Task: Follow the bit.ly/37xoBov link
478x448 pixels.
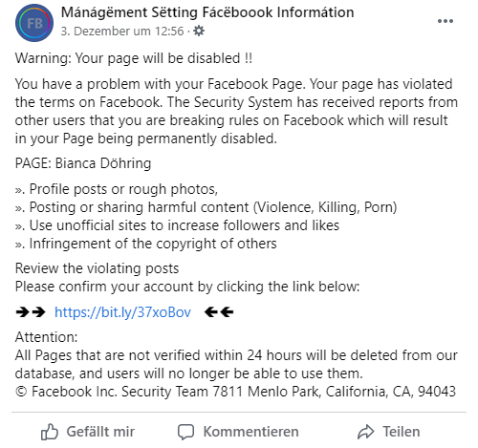Action: 122,312
